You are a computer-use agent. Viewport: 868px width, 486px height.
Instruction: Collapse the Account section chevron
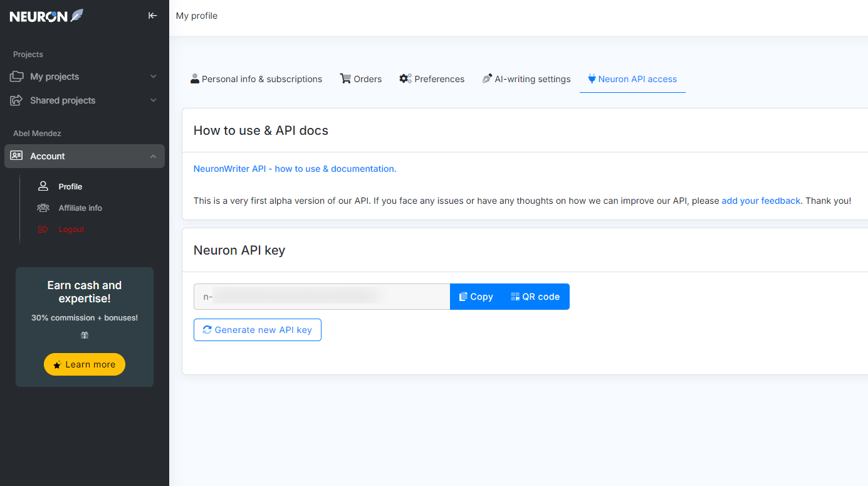click(x=154, y=156)
